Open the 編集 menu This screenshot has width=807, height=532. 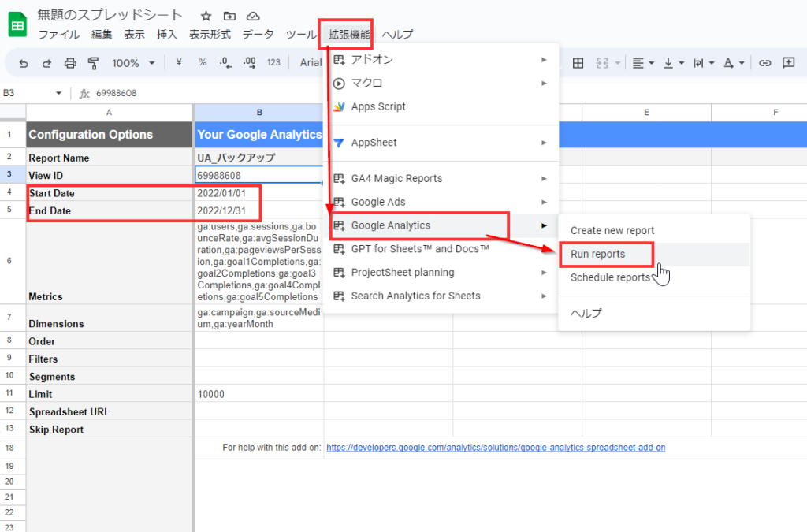click(x=102, y=35)
